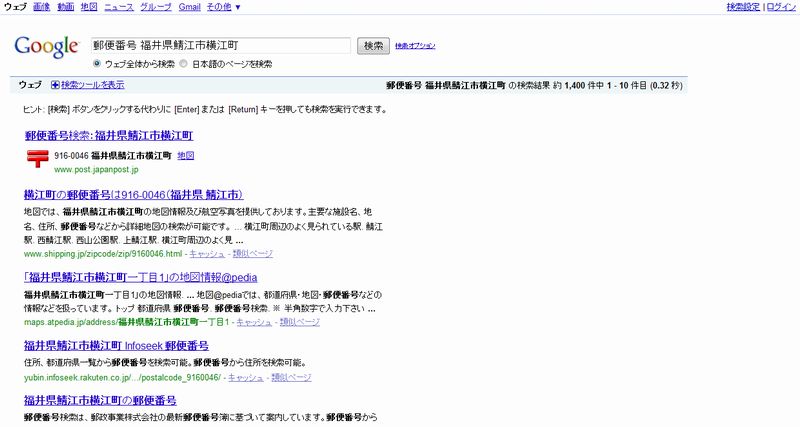This screenshot has width=800, height=427.
Task: Click the 地図 link beside 916-0046
Action: pyautogui.click(x=186, y=156)
